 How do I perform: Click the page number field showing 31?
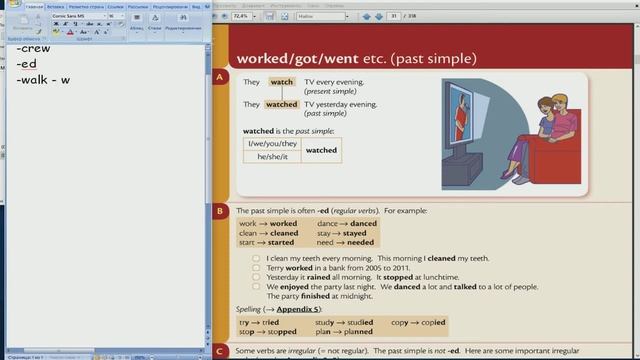393,16
